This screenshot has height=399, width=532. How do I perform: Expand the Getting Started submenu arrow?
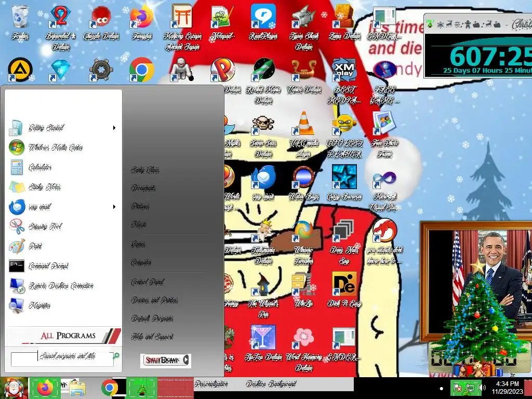click(114, 128)
